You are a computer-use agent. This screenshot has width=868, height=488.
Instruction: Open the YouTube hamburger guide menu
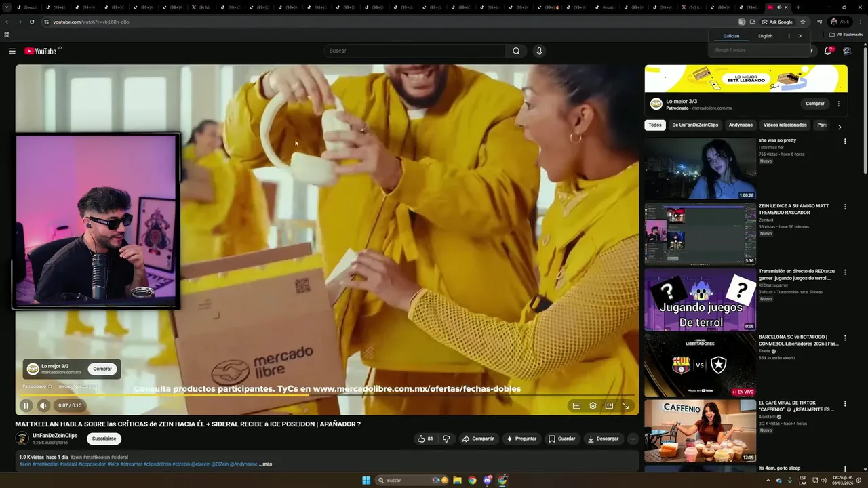tap(12, 51)
